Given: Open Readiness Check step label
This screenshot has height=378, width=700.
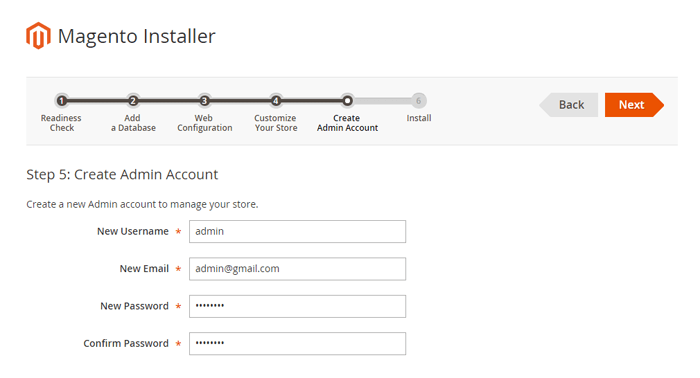Looking at the screenshot, I should pos(61,123).
